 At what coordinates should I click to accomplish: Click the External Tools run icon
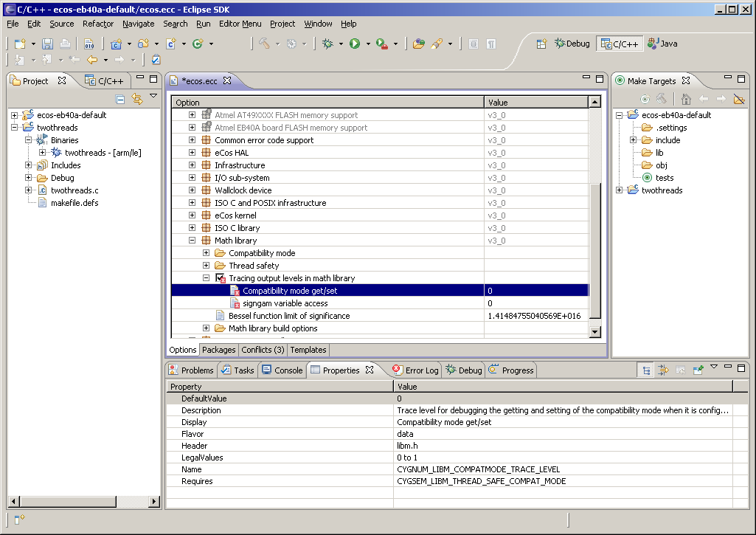(382, 44)
